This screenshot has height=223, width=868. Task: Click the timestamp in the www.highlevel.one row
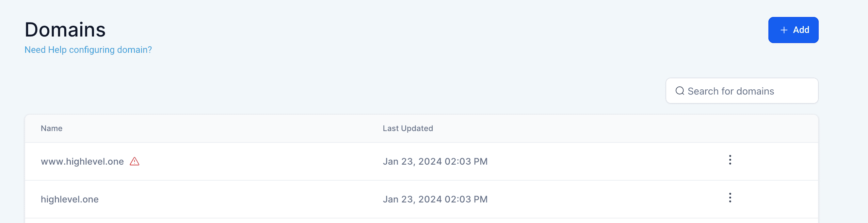pyautogui.click(x=435, y=162)
